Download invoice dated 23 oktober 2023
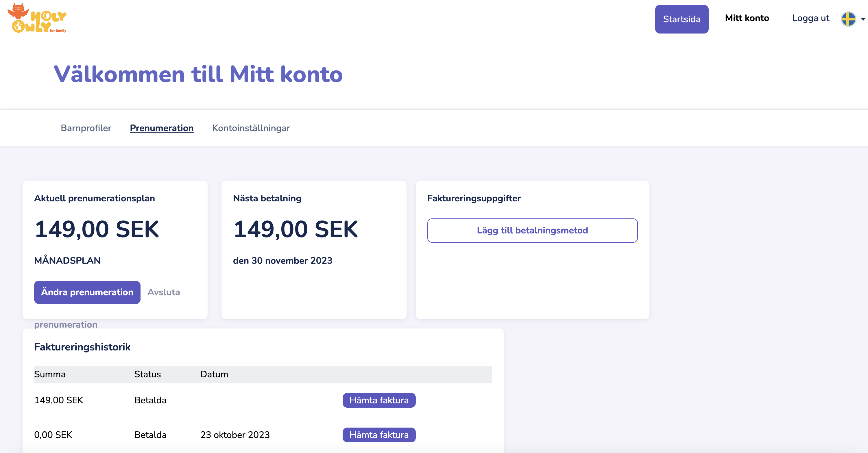This screenshot has height=453, width=868. coord(379,435)
